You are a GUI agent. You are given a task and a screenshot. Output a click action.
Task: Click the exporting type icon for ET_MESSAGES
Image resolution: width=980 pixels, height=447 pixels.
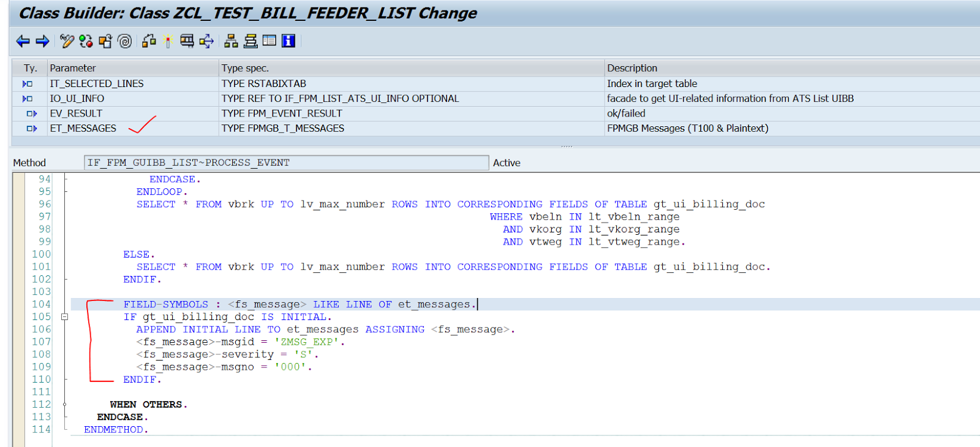(32, 128)
